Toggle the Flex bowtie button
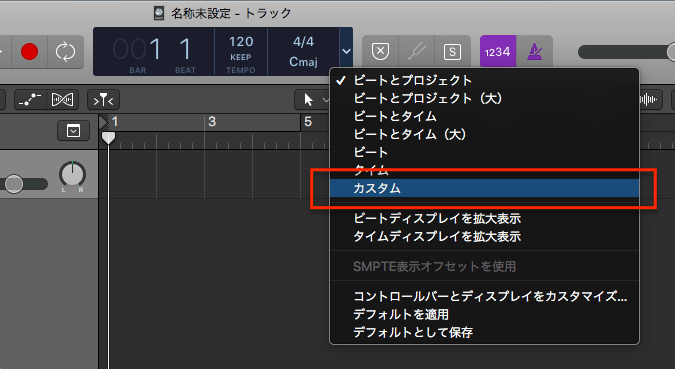Screen dimensions: 675x369 click(63, 100)
